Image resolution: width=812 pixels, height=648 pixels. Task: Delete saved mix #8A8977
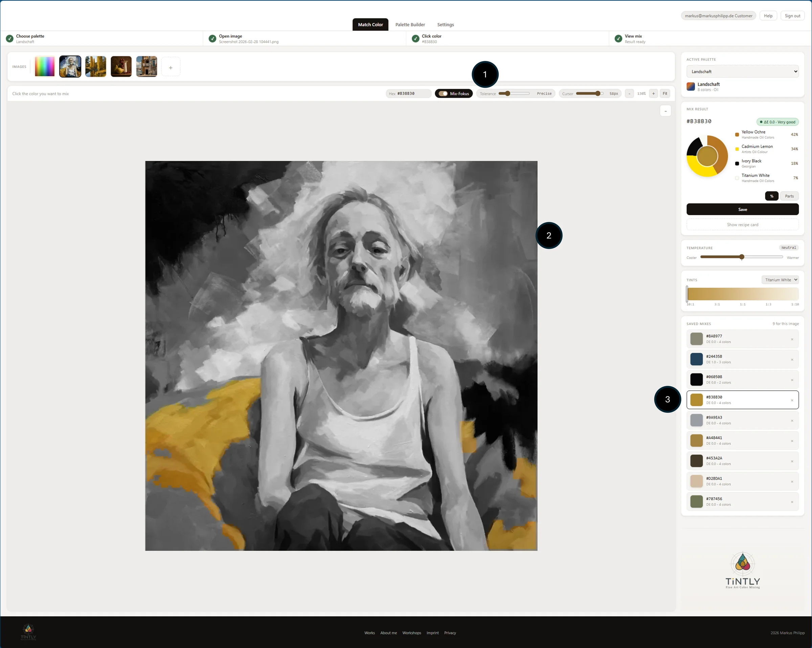pos(792,339)
